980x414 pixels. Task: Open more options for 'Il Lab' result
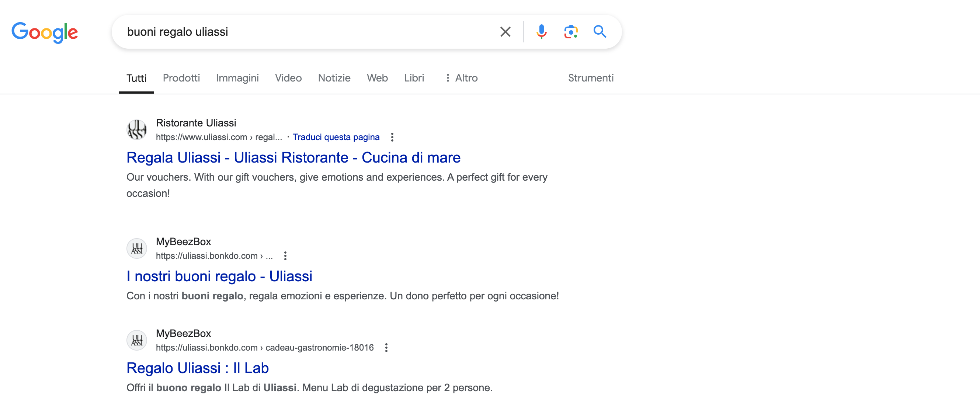pyautogui.click(x=386, y=347)
